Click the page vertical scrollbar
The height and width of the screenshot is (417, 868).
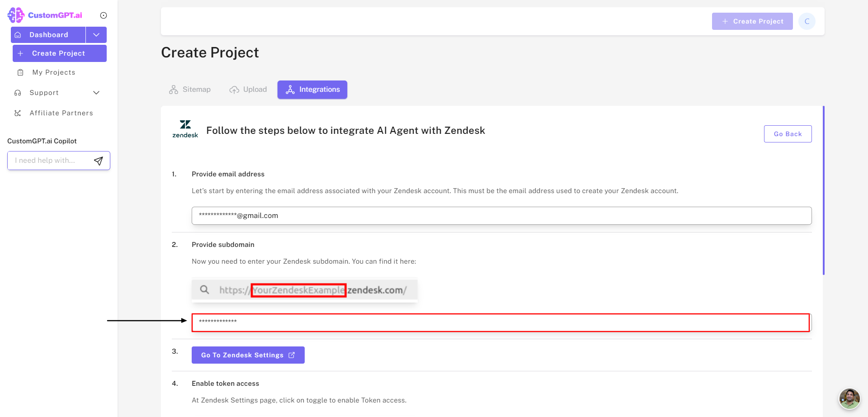(824, 190)
